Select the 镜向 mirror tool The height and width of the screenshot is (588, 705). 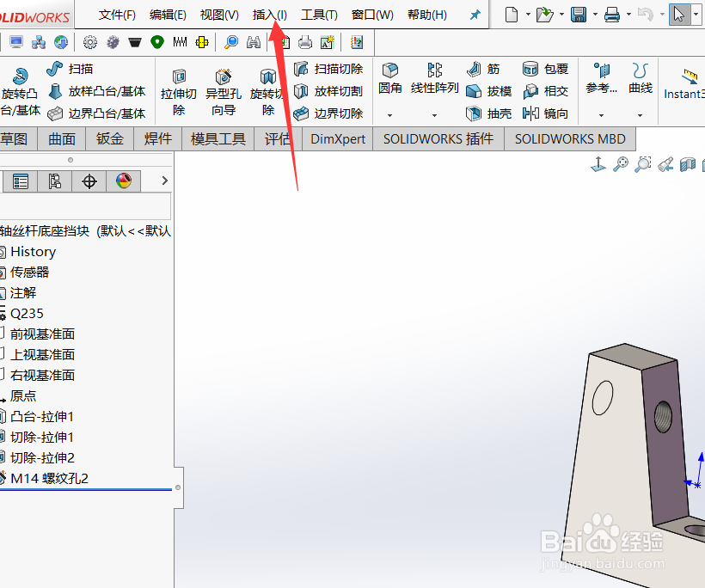pos(546,113)
